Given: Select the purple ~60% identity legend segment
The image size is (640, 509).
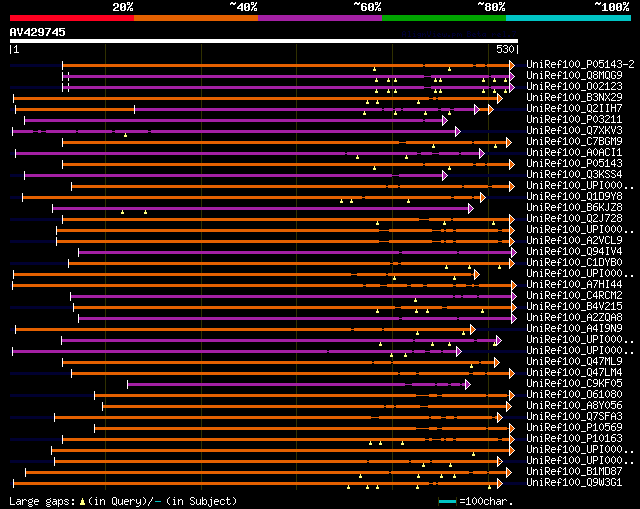Looking at the screenshot, I should [x=320, y=18].
